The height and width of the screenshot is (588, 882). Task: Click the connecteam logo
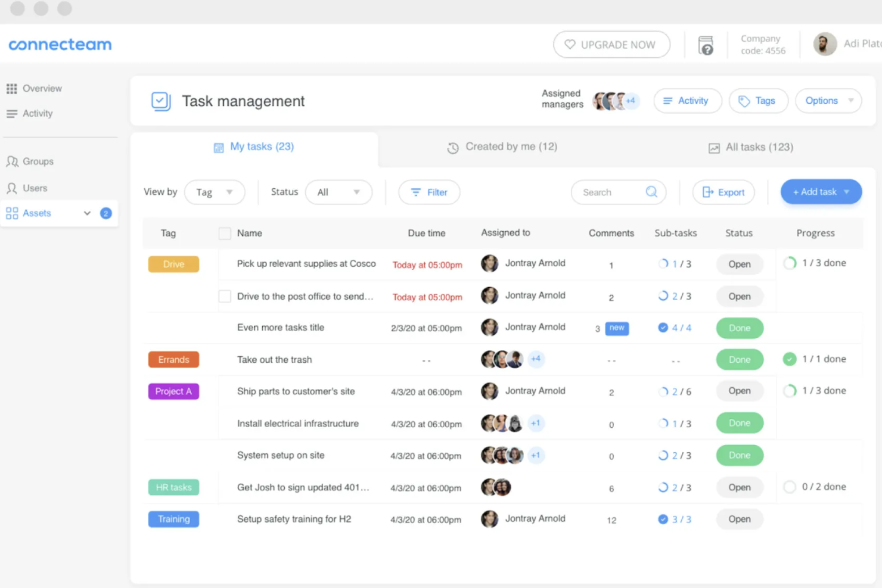pyautogui.click(x=60, y=45)
